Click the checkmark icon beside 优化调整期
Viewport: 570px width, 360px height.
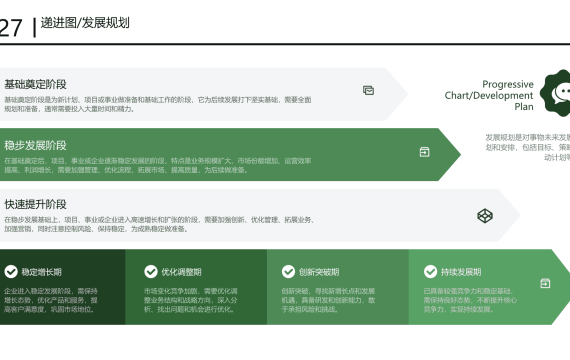pos(151,271)
